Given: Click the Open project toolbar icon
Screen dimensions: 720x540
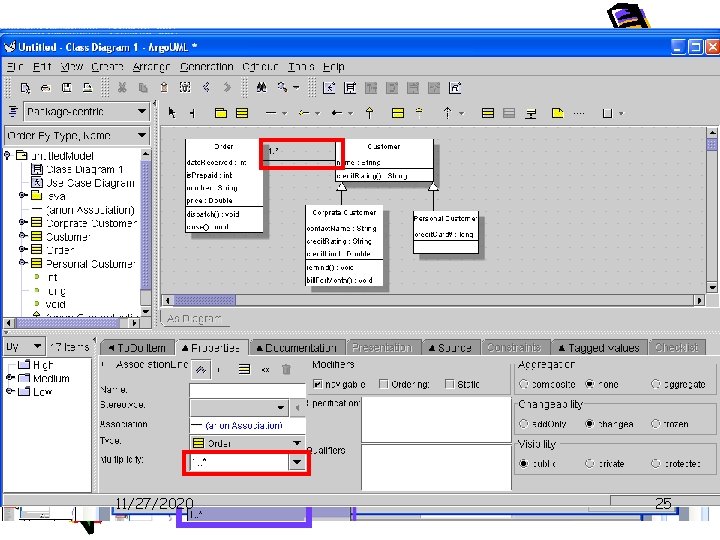Looking at the screenshot, I should click(45, 88).
